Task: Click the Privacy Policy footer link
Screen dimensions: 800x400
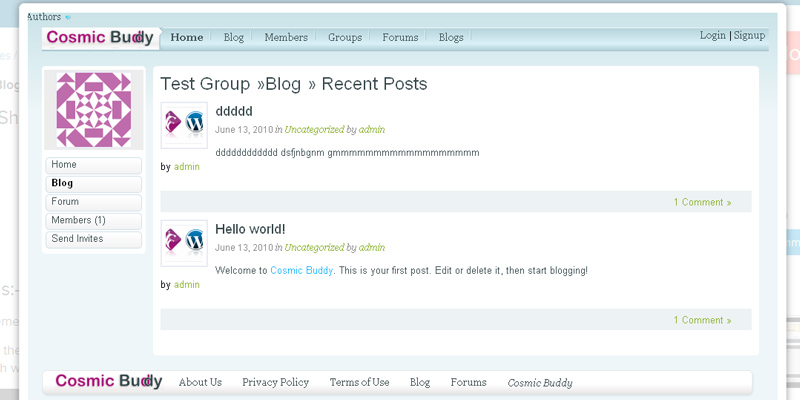Action: click(x=275, y=382)
